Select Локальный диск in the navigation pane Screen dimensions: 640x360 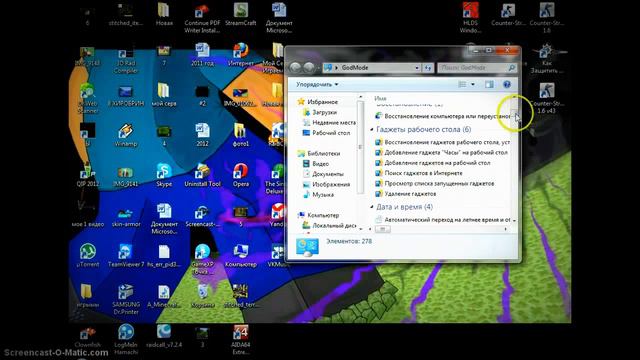329,225
